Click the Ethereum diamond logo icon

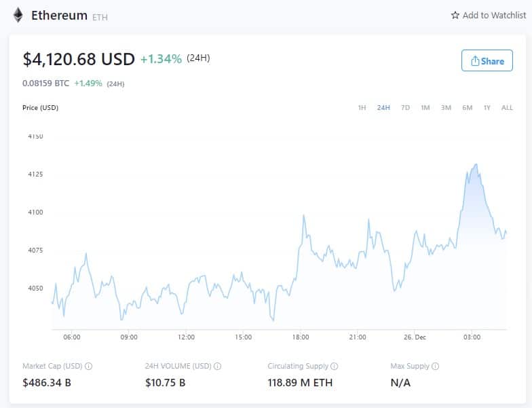pos(18,15)
